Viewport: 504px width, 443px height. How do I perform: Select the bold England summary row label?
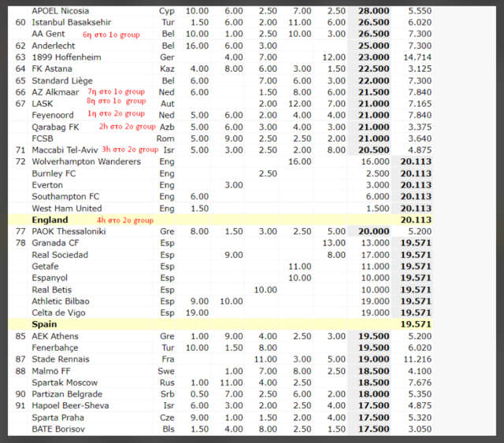50,220
